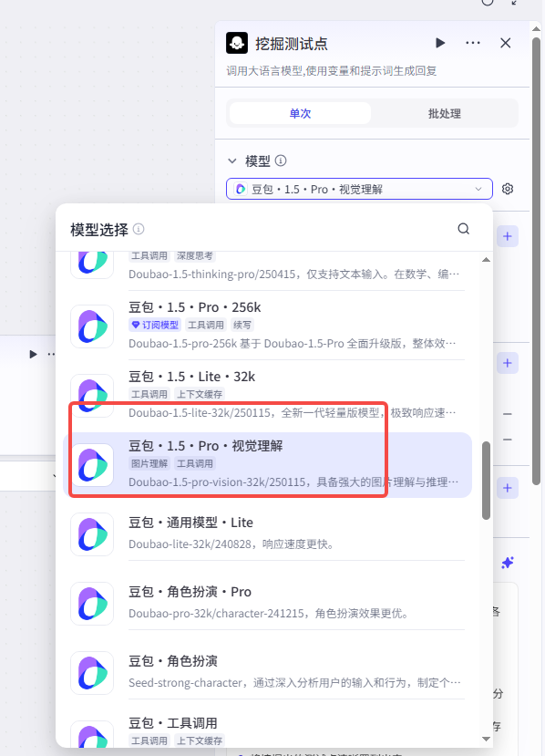Click the logo of 豆包·通用模型·Lite
This screenshot has height=756, width=545.
point(92,534)
